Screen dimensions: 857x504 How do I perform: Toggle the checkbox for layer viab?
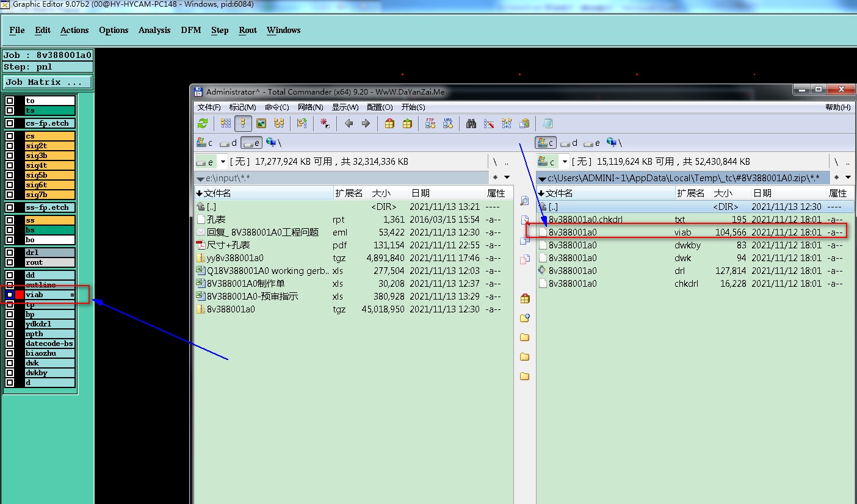10,295
